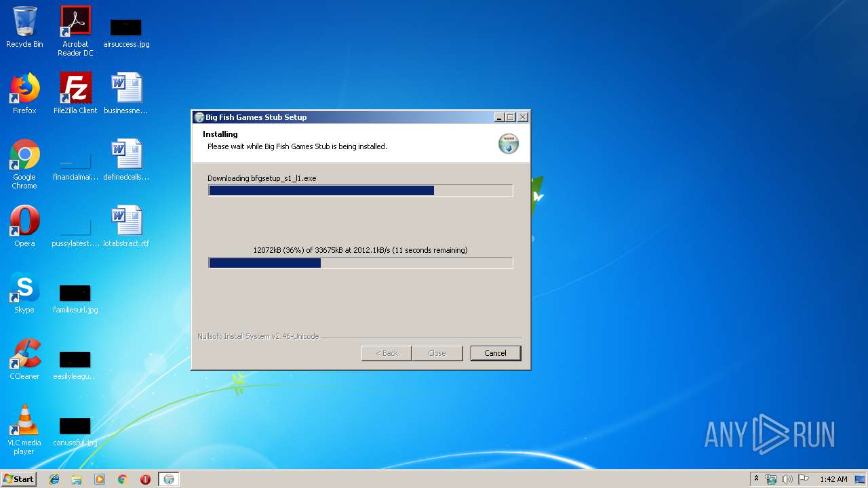
Task: Click the Start button
Action: coord(19,479)
